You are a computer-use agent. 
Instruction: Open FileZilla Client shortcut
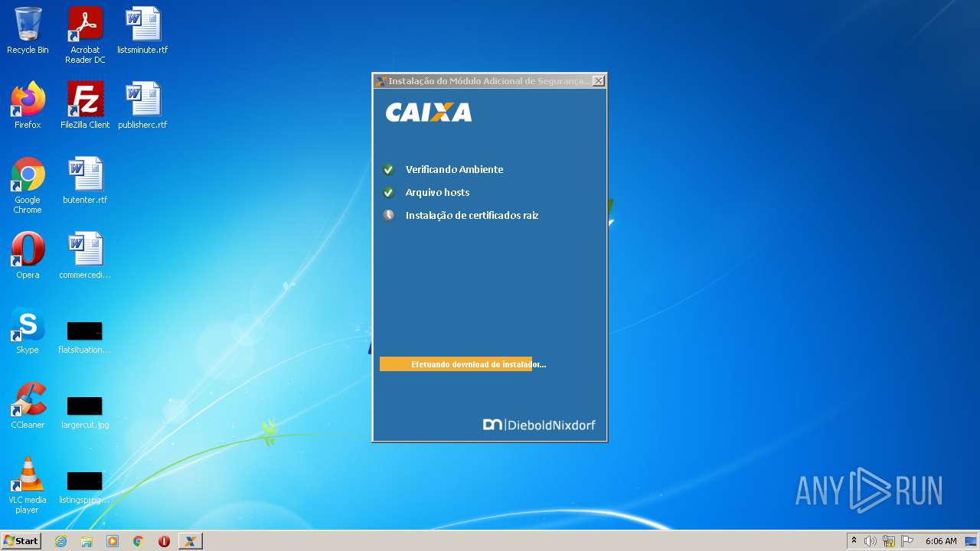85,106
